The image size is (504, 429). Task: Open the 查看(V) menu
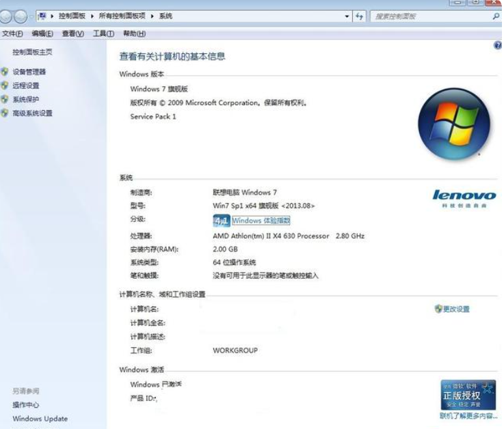(72, 33)
